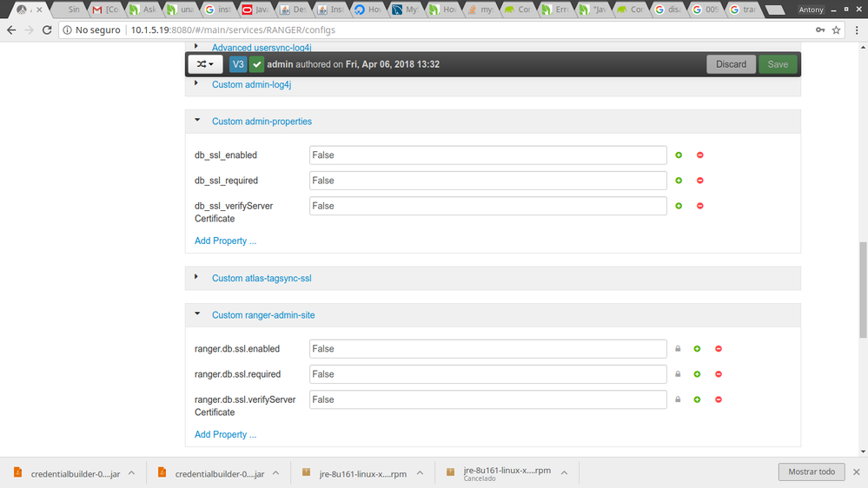Screen dimensions: 868x488
Task: Click red remove icon for db_ssl_required
Action: (x=699, y=181)
